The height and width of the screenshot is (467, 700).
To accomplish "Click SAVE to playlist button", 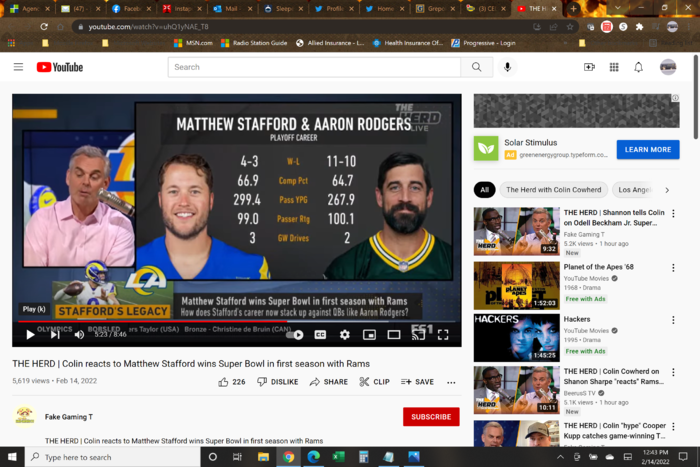I will pos(417,382).
